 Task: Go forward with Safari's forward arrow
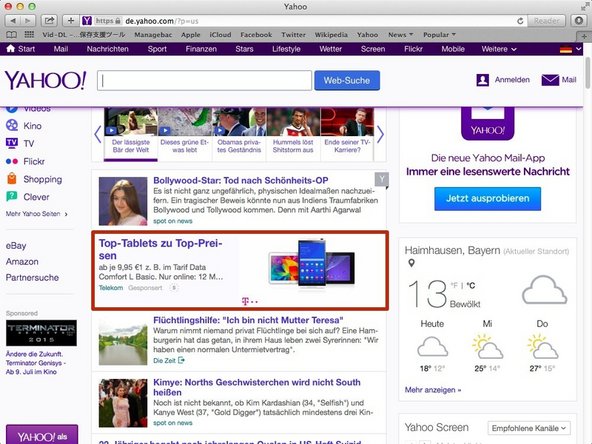click(x=28, y=21)
